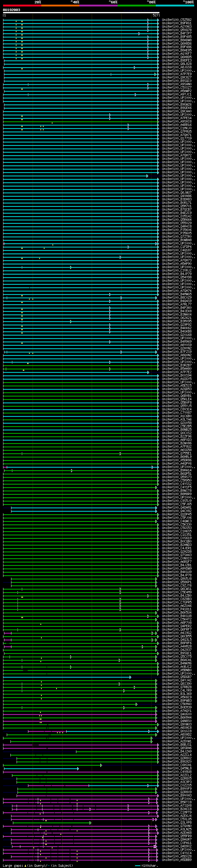The image size is (197, 868).
Task: Click hit label UniRef100_A9SAN0
Action: click(x=177, y=84)
